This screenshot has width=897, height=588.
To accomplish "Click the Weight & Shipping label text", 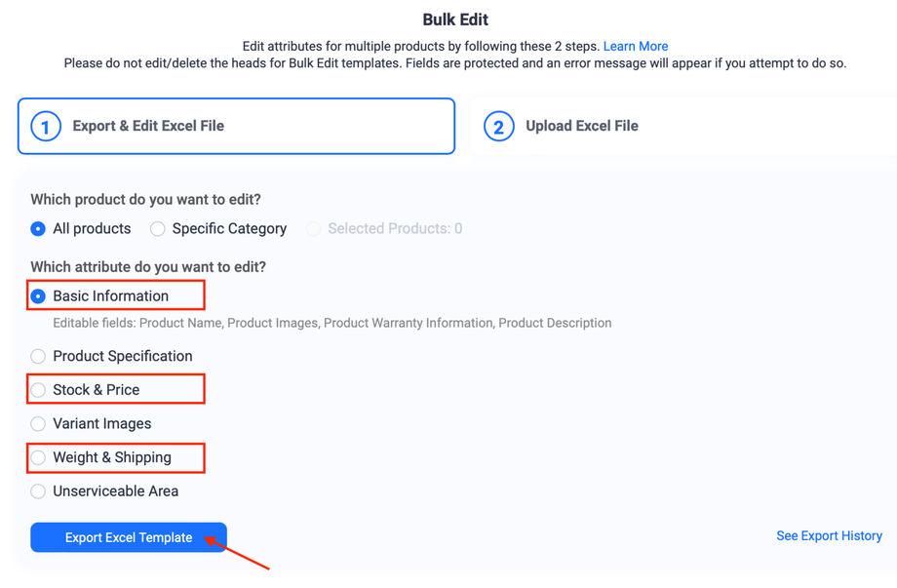I will (112, 457).
